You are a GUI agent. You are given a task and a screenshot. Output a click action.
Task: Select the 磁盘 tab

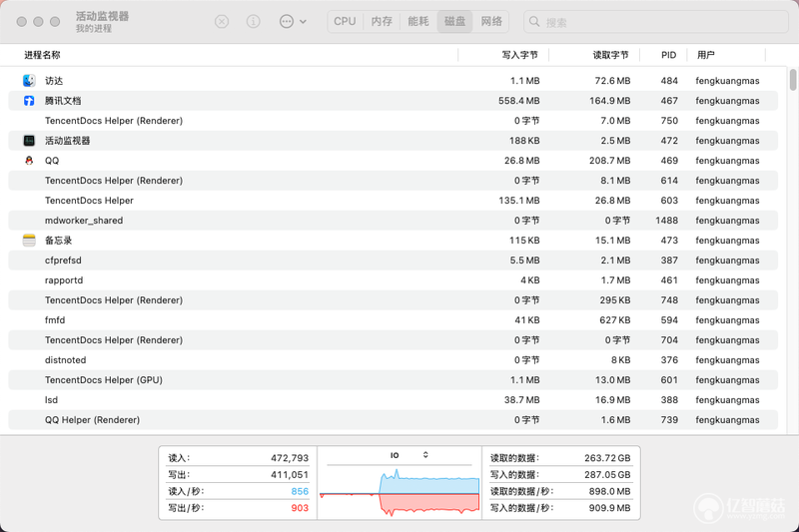tap(455, 21)
